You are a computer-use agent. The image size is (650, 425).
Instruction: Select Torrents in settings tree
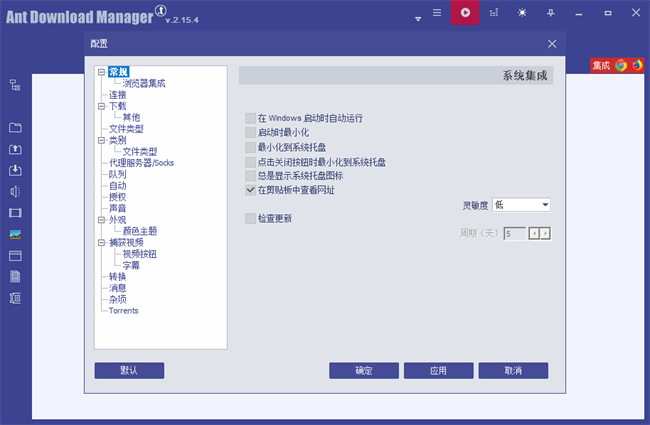click(124, 310)
